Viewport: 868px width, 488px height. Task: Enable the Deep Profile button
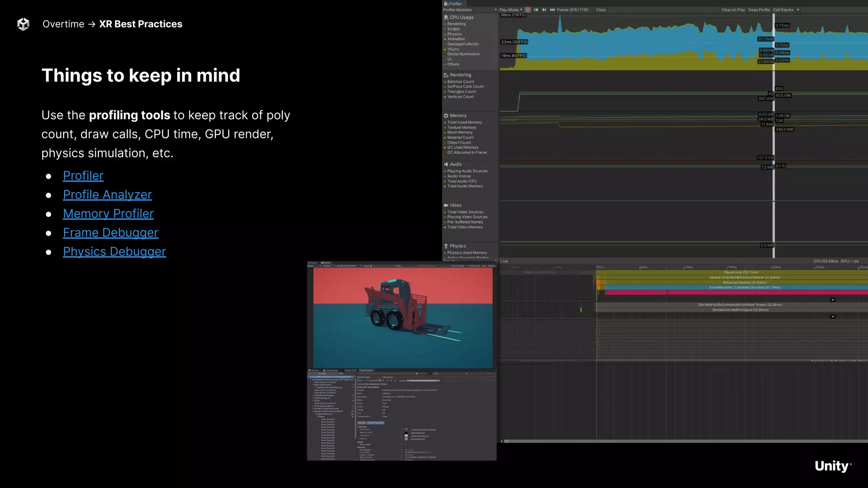pos(759,10)
